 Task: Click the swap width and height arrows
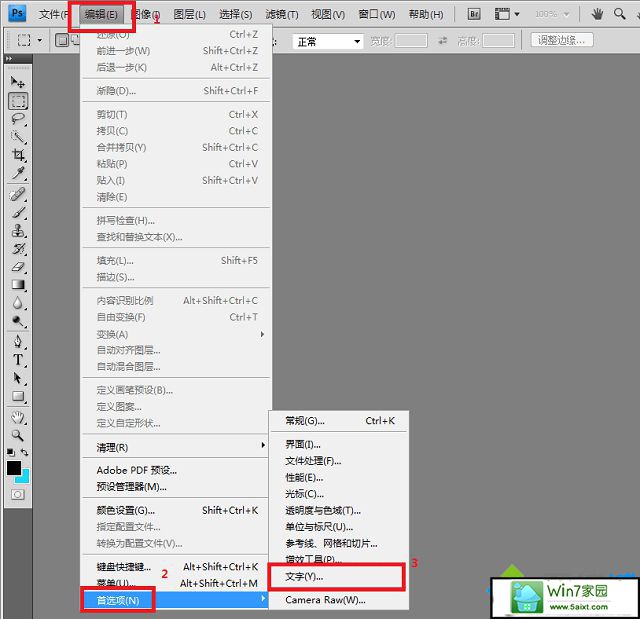coord(442,40)
